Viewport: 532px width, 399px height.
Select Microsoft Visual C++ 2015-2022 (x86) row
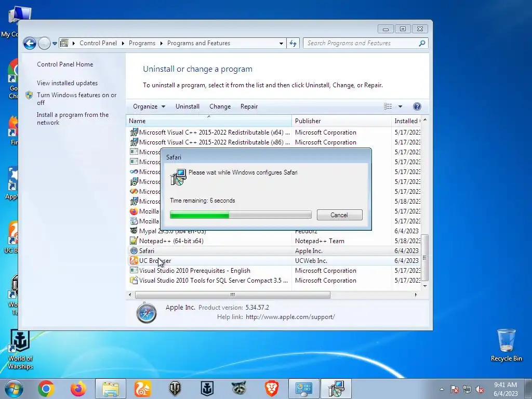[x=274, y=142]
